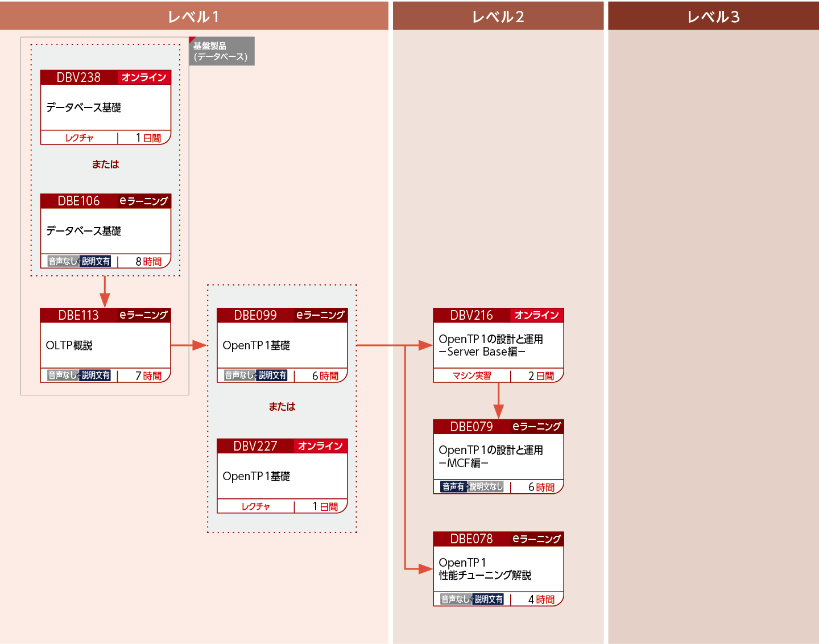Viewport: 819px width, 644px height.
Task: Open the DBV238 データベース基礎 course card
Action: point(105,108)
